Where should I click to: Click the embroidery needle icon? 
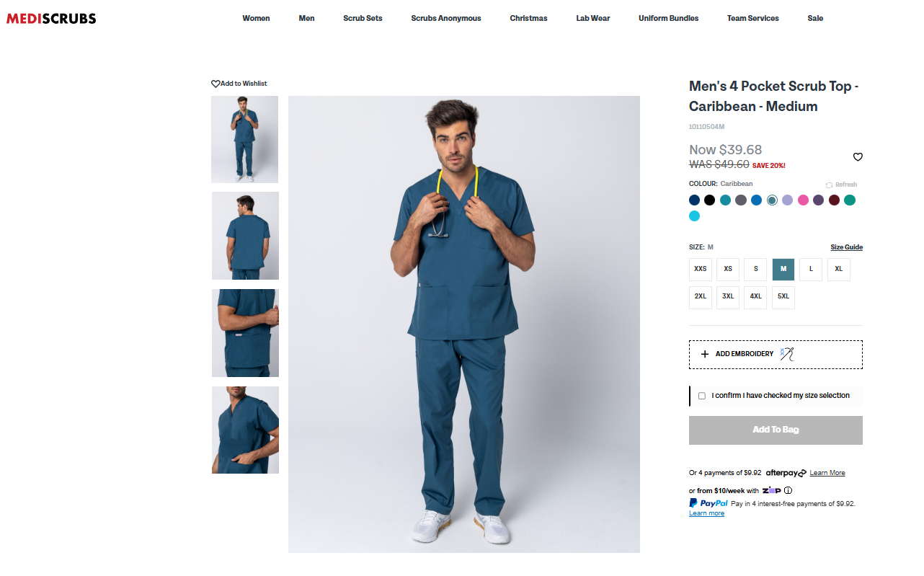click(x=787, y=354)
